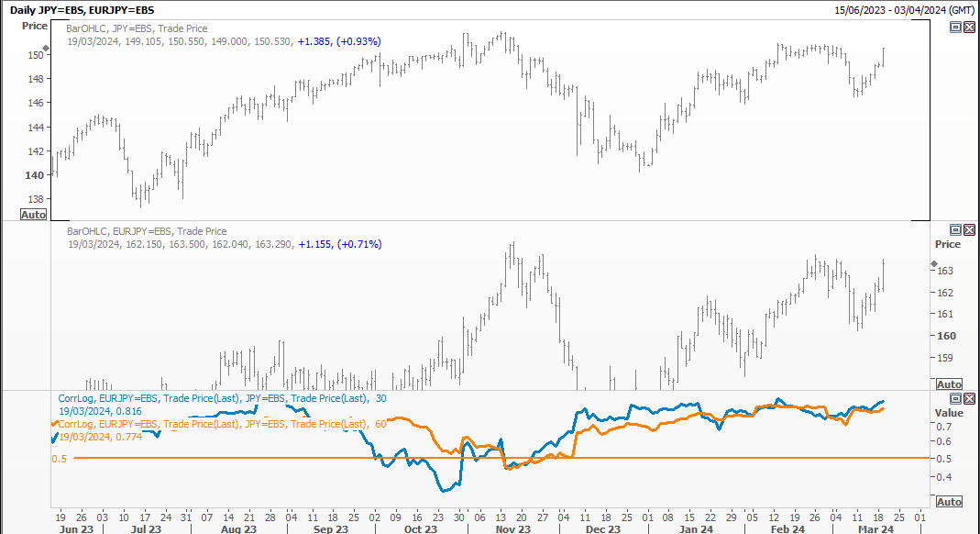980x534 pixels.
Task: Click the correlation reading 19/03/2024, 0.774
Action: click(x=100, y=437)
